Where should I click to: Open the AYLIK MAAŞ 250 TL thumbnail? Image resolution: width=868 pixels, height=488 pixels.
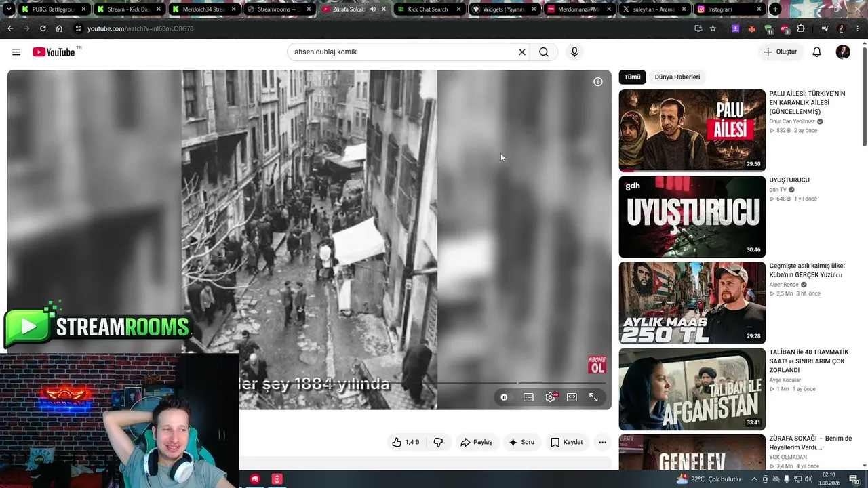[692, 303]
